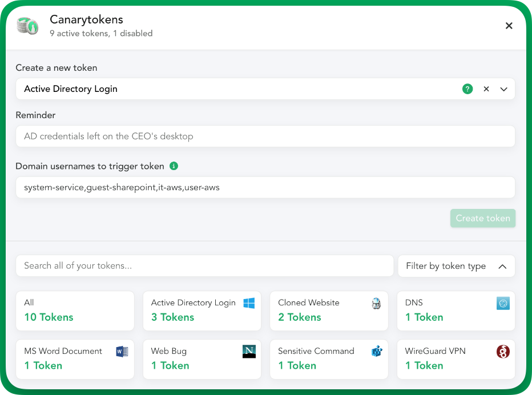532x395 pixels.
Task: Expand the token type dropdown chevron
Action: click(x=503, y=89)
